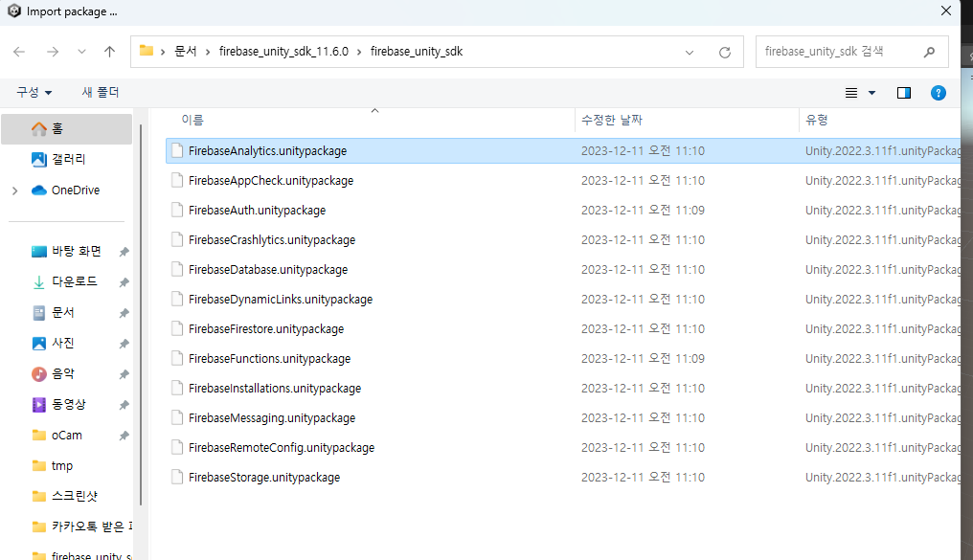Click the Unity logo in title bar

coord(13,11)
